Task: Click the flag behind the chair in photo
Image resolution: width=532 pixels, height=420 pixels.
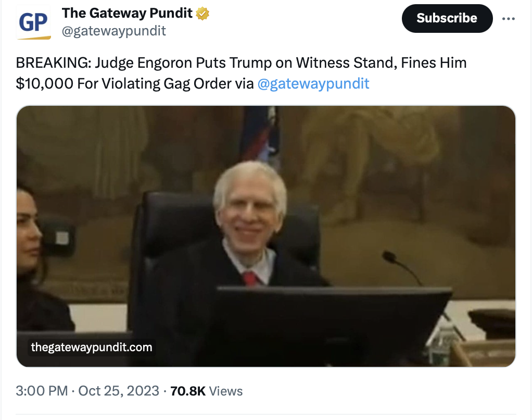Action: click(x=261, y=136)
